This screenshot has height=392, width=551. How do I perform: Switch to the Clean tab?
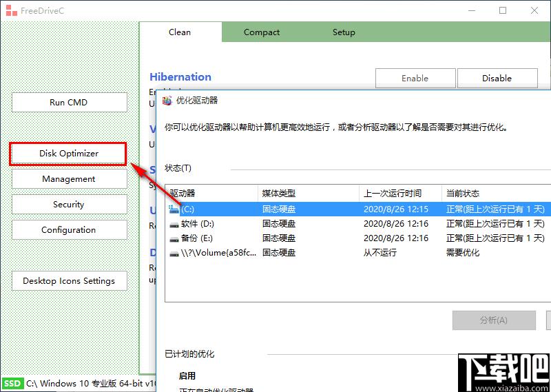coord(180,32)
